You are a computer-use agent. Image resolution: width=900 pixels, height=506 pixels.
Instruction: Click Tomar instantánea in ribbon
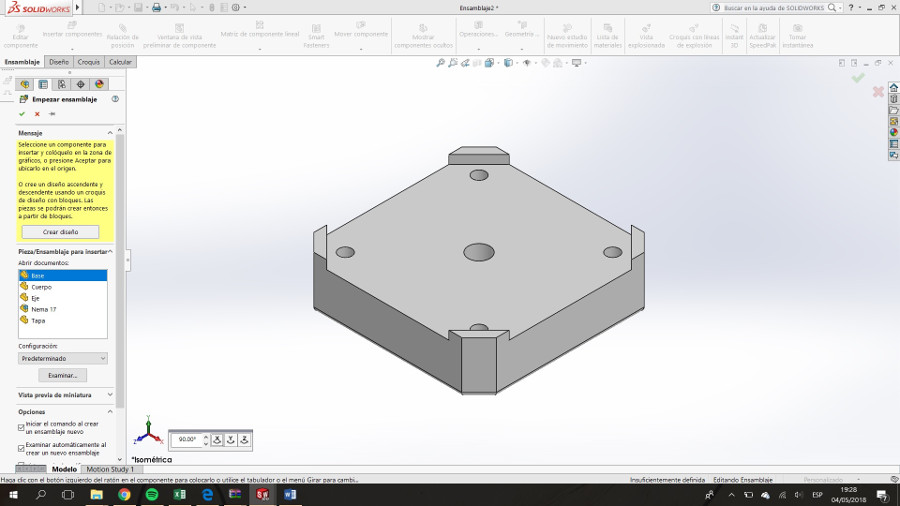coord(797,36)
